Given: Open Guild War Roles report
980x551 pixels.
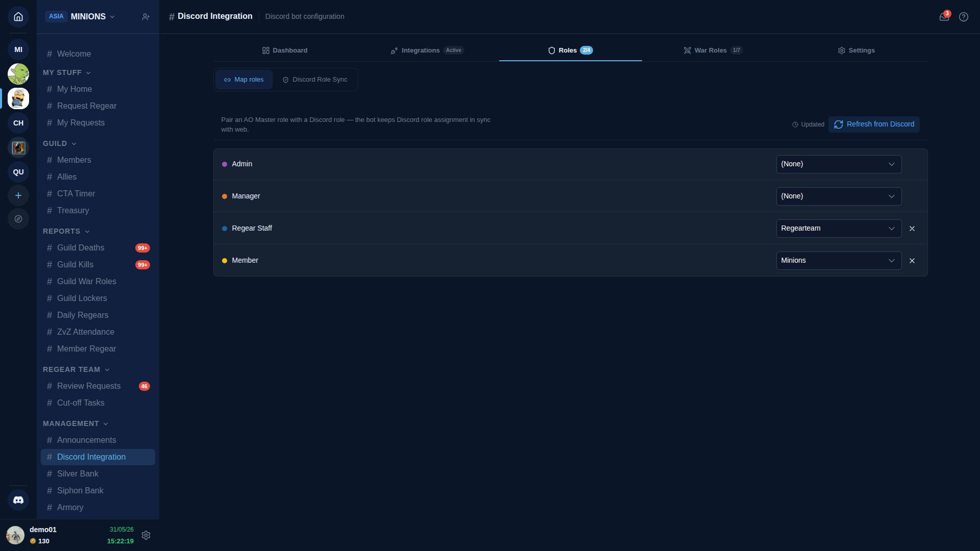Looking at the screenshot, I should (98, 282).
